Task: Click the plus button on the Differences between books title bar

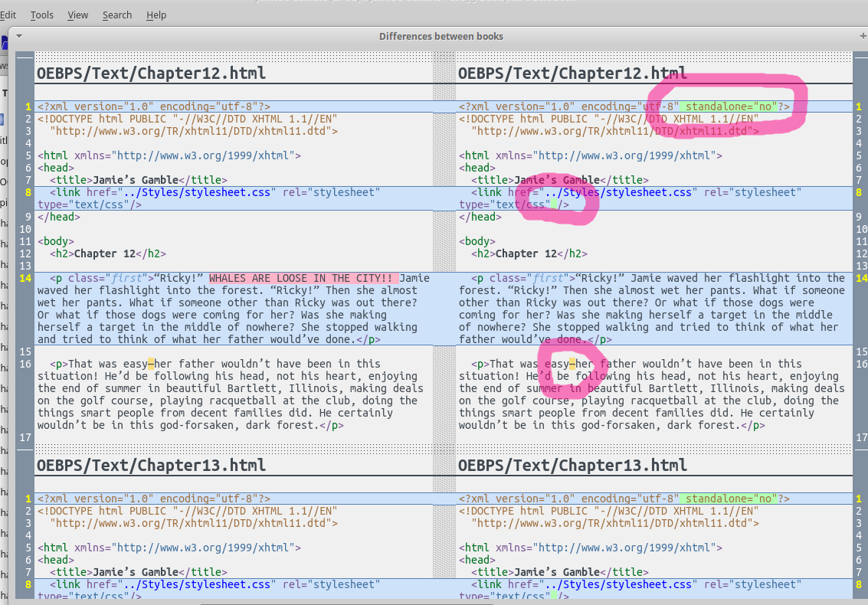Action: [863, 36]
